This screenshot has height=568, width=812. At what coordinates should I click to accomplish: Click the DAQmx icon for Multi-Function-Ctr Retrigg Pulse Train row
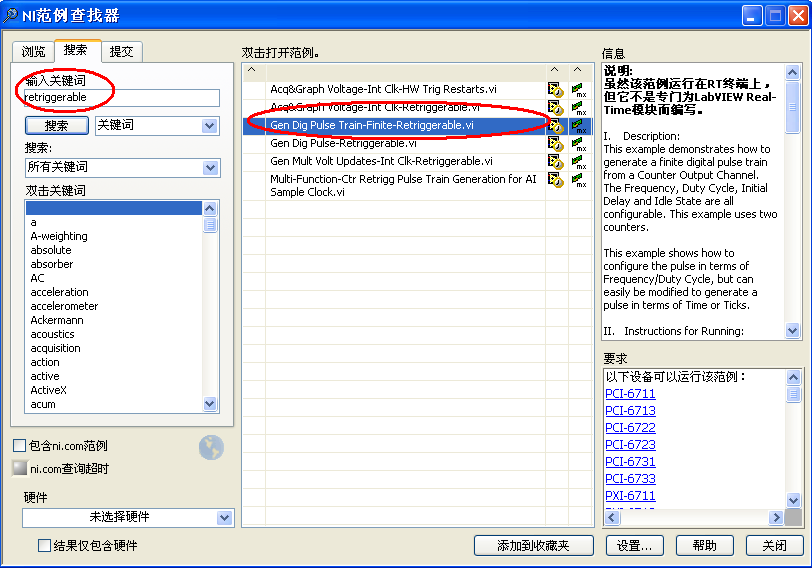coord(579,180)
